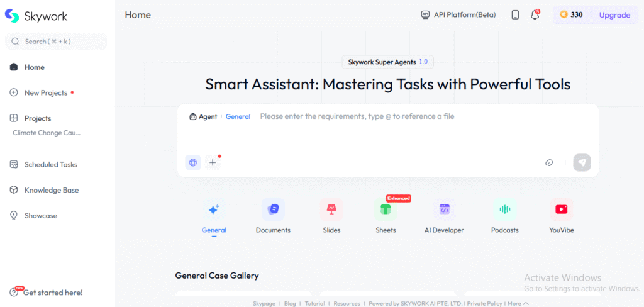
Task: Open the Blog footer link
Action: [x=290, y=304]
